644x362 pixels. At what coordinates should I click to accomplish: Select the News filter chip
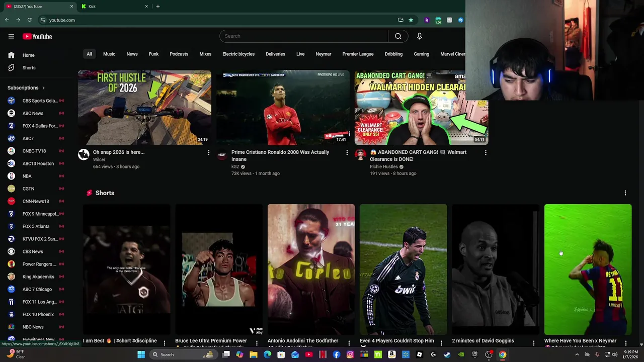click(x=132, y=54)
